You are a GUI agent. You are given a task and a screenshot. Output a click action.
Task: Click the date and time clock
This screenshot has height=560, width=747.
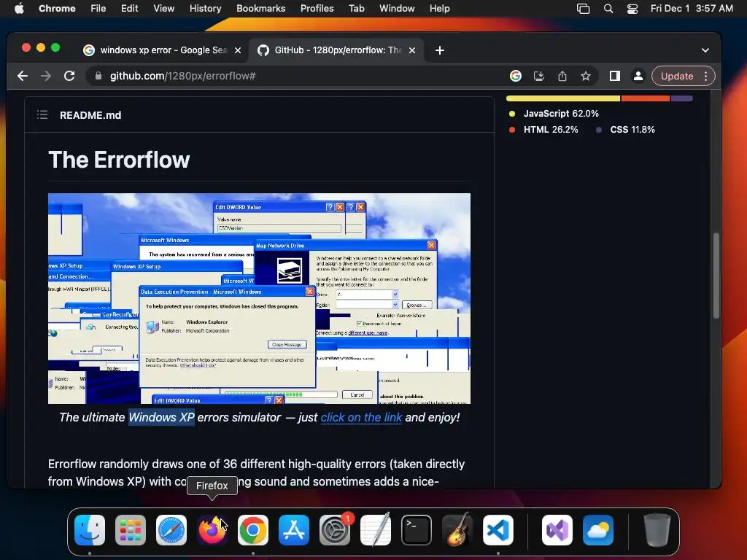(x=692, y=9)
